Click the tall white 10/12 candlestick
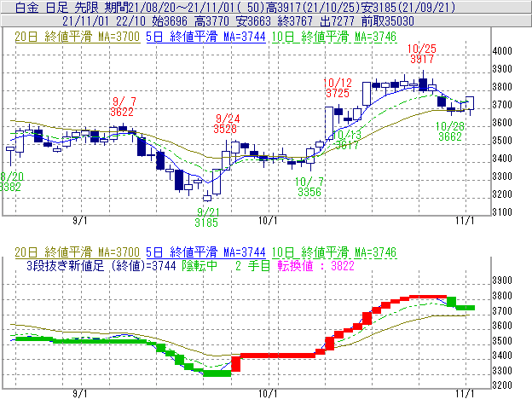 [329, 123]
